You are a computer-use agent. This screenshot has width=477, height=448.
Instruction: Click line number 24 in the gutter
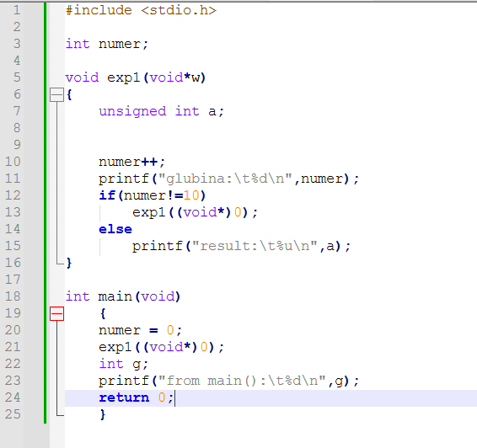(13, 397)
